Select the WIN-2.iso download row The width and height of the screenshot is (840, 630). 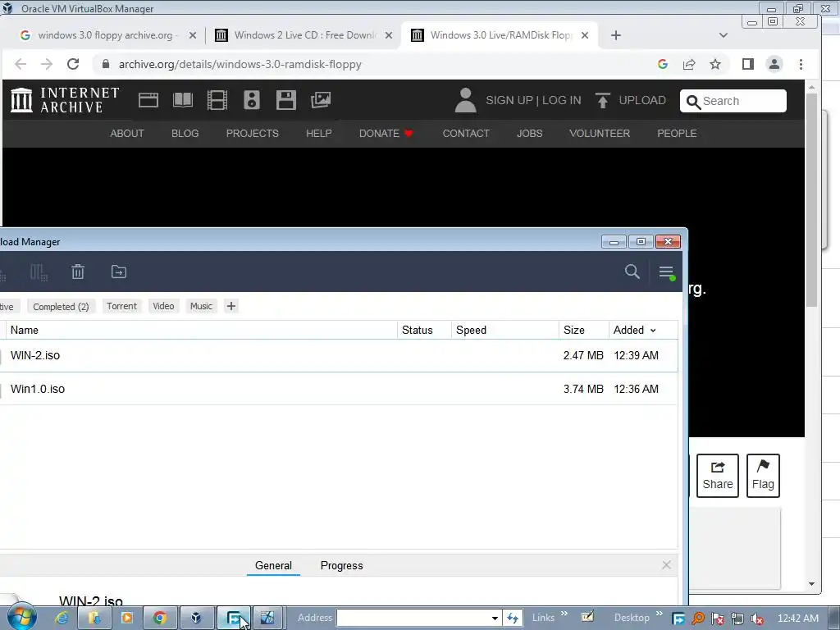pos(339,355)
